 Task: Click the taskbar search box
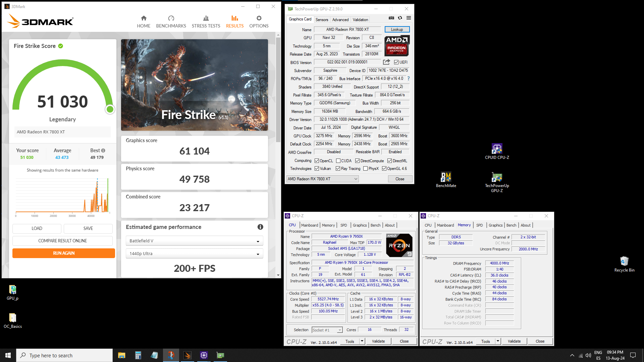[x=64, y=355]
